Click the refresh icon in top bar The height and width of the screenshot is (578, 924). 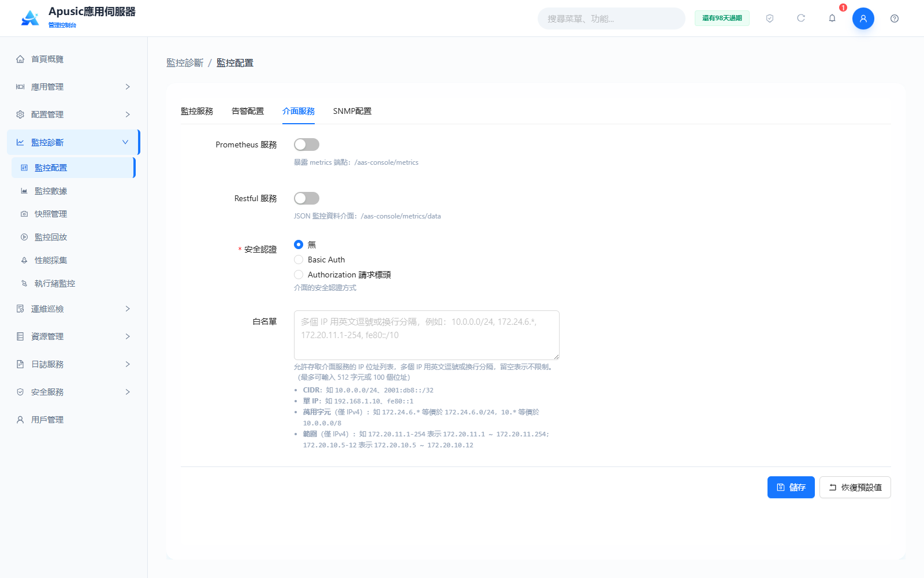point(801,18)
